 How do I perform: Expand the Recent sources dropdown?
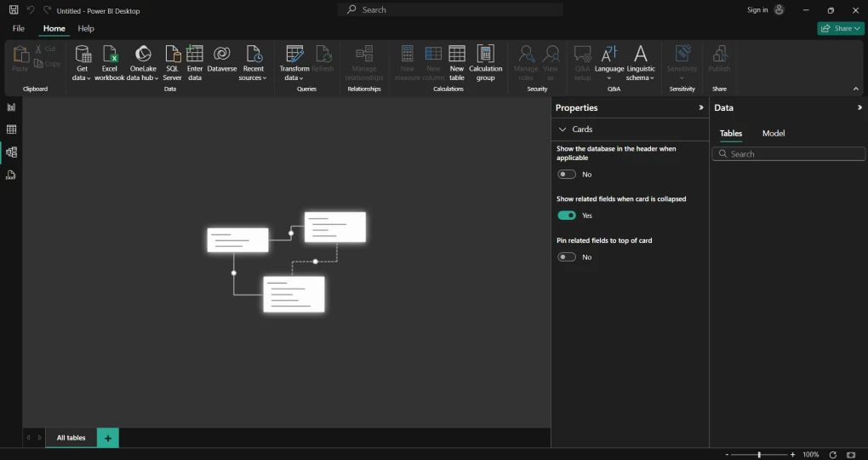(253, 63)
